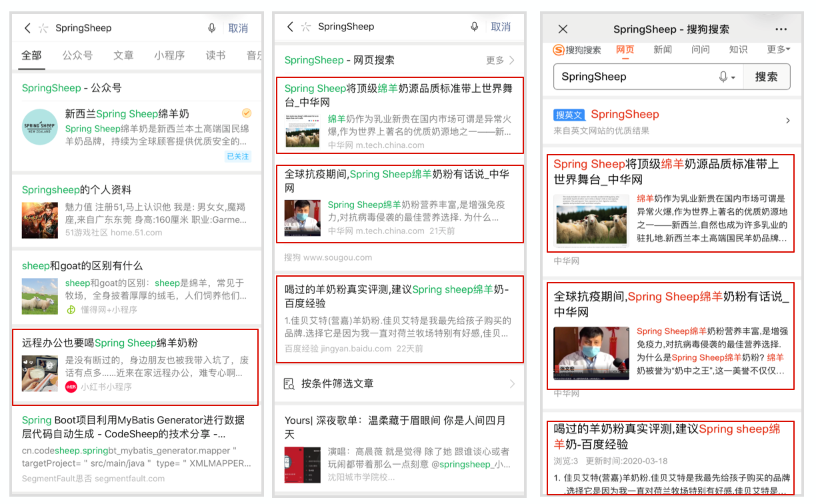Open right screen 将顶级绵羊奶源品质标准 result
Screen dimensions: 816x504
tap(671, 203)
